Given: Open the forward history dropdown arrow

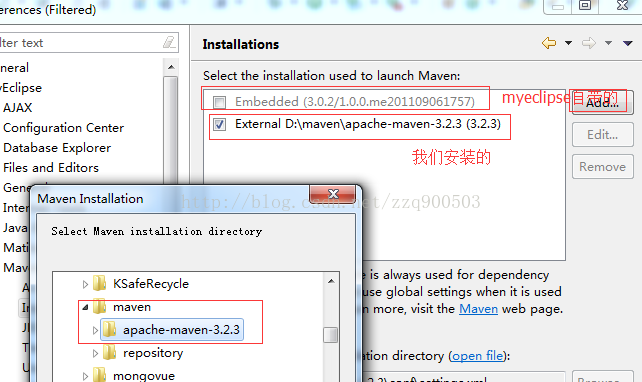Looking at the screenshot, I should [x=608, y=43].
